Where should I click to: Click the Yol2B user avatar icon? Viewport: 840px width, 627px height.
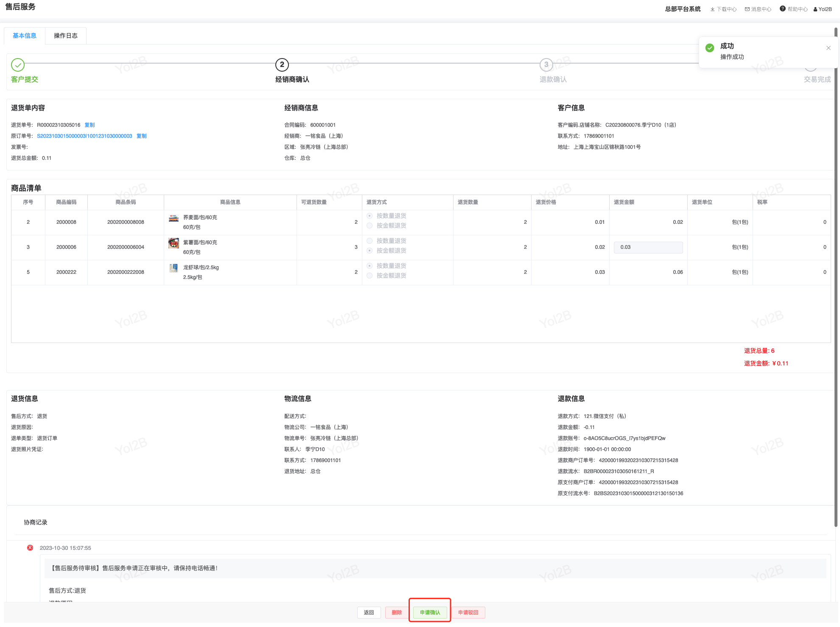click(x=815, y=9)
